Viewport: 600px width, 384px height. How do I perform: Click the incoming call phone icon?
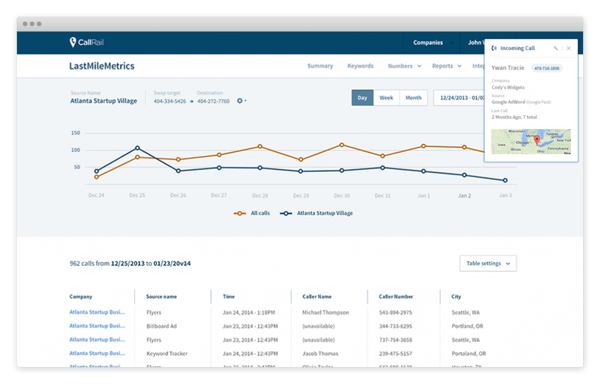click(x=494, y=48)
